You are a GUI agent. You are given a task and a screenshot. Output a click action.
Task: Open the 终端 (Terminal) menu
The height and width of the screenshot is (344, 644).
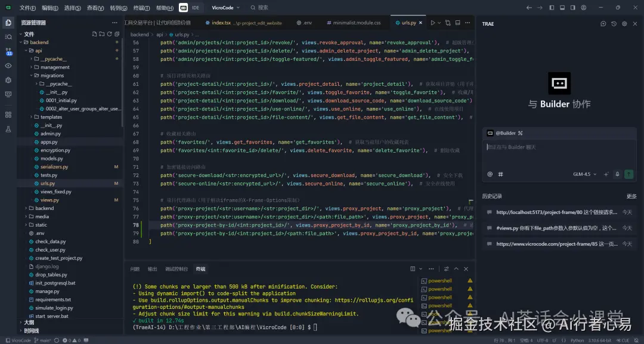point(141,8)
